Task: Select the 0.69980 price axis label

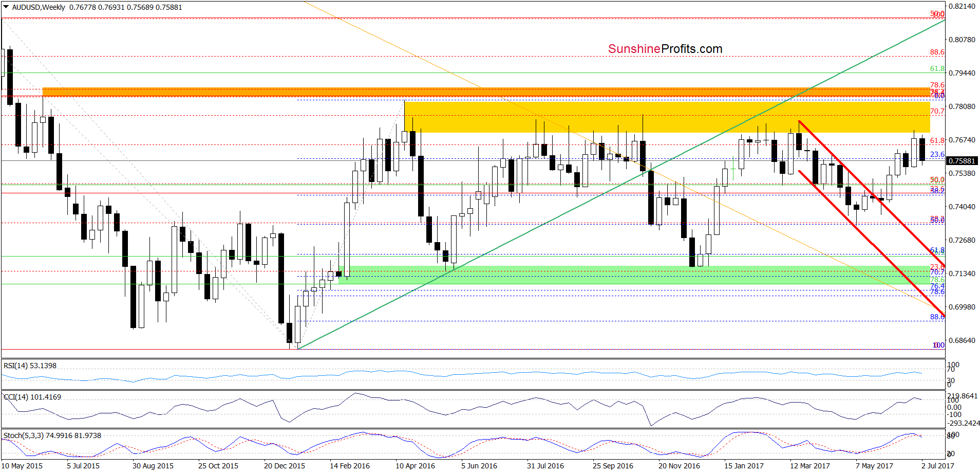Action: 962,307
